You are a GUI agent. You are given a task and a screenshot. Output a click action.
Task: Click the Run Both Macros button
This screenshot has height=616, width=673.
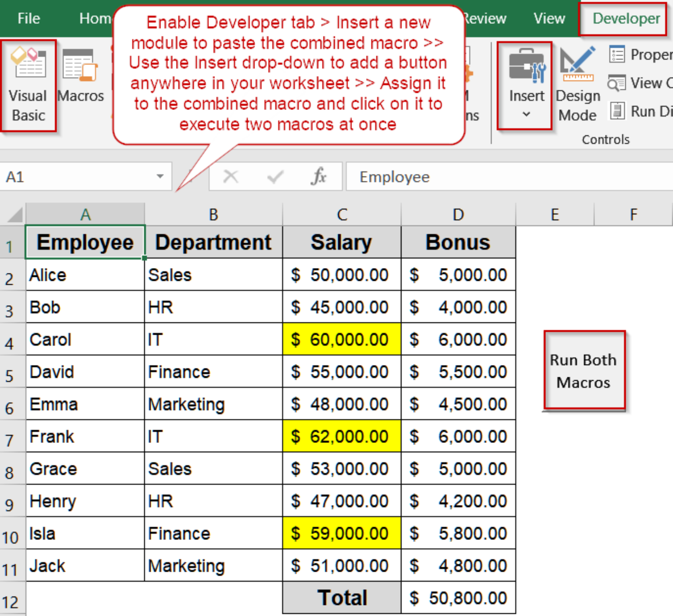click(584, 370)
